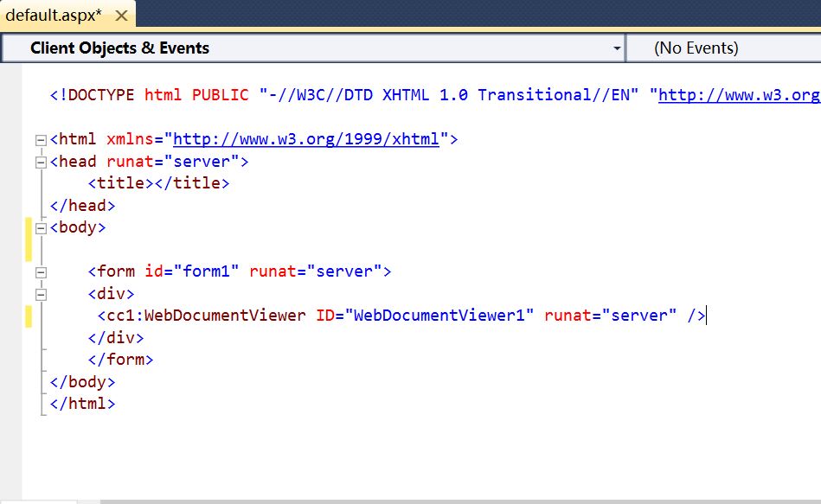Click the yellow change bar beside WebDocumentViewer line

click(x=28, y=316)
